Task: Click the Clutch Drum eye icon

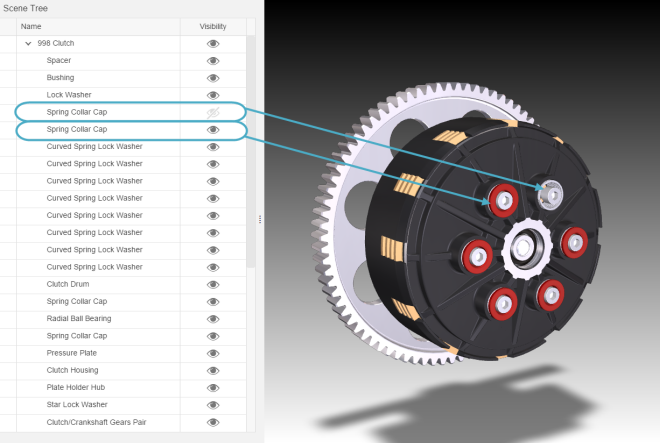Action: [213, 284]
